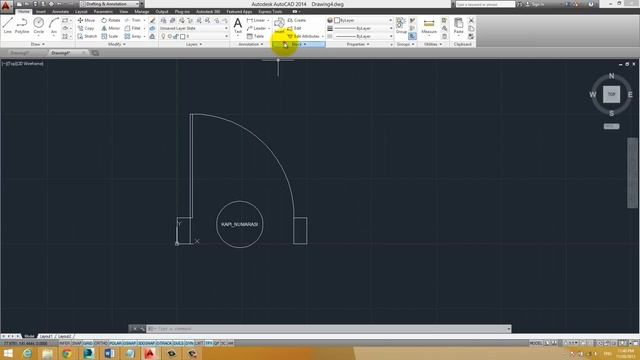The image size is (640, 360).
Task: Select the Circle tool
Action: coord(39,26)
